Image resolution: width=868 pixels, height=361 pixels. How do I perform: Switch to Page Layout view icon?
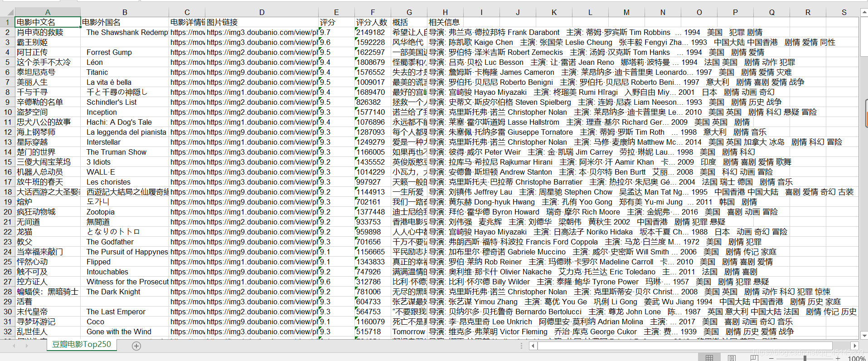pyautogui.click(x=732, y=358)
